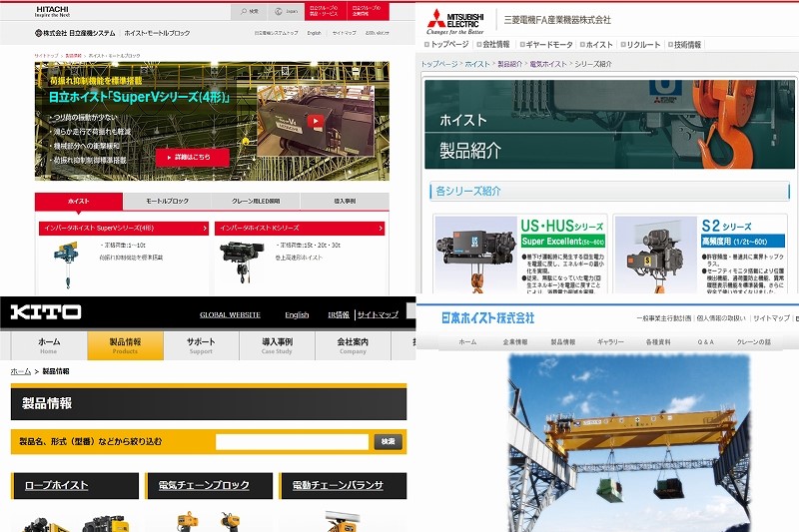Click the US・HUSシリーズ title text
The height and width of the screenshot is (532, 799).
[561, 226]
